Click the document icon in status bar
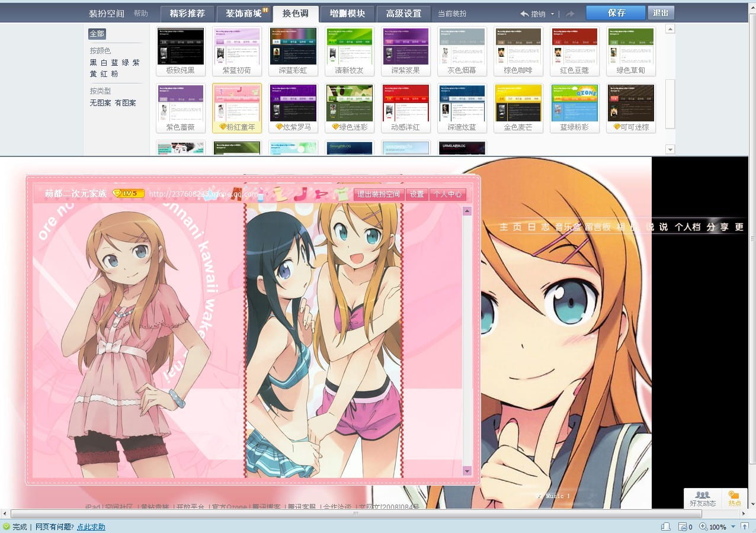The height and width of the screenshot is (533, 756). tap(666, 526)
